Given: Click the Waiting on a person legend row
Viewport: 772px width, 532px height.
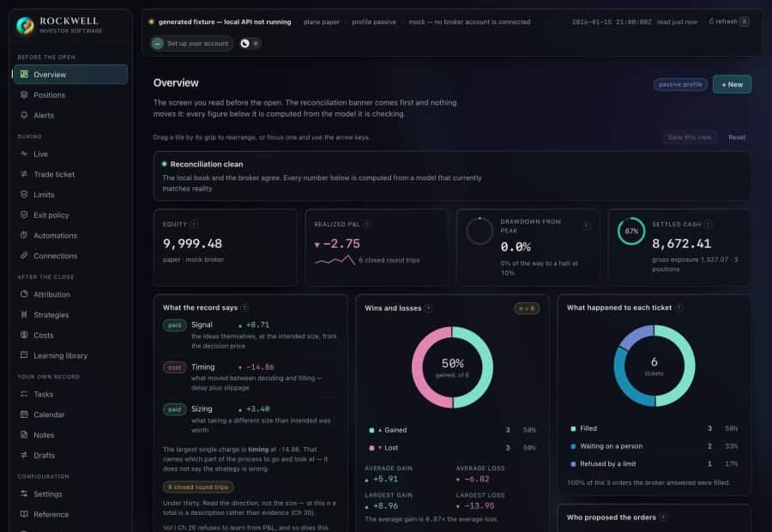Looking at the screenshot, I should (654, 446).
